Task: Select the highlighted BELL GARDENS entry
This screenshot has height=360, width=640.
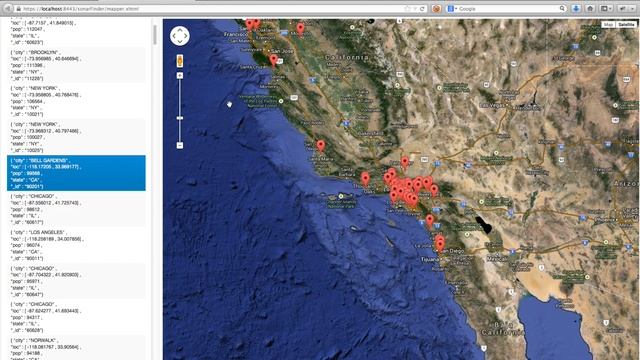Action: [76, 173]
